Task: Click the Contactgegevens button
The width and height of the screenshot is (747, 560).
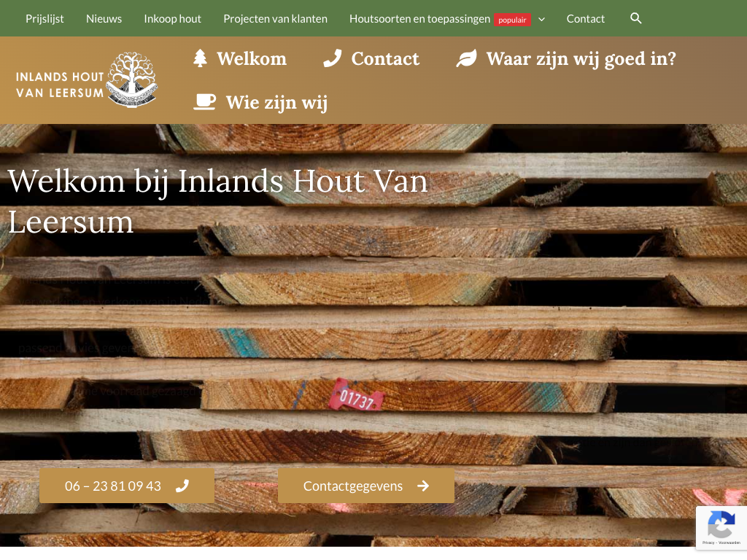Action: [366, 486]
